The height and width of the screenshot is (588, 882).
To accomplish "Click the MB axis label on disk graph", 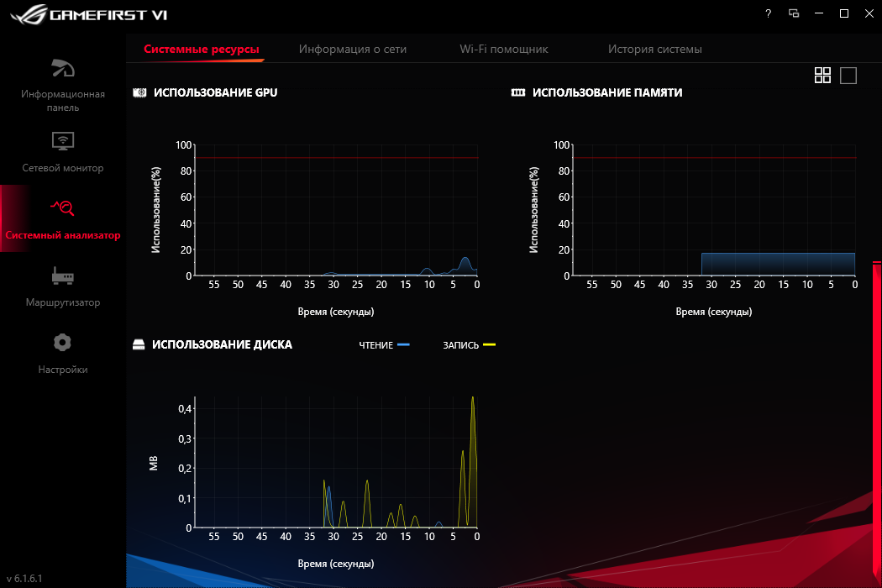I will coord(154,463).
